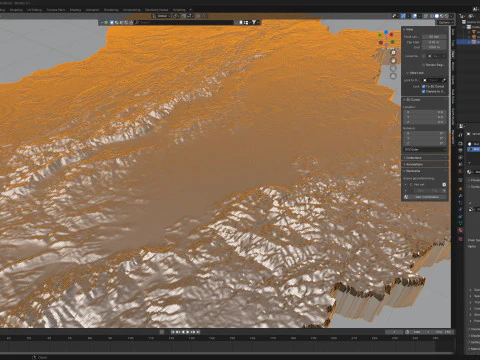Open the Material properties tab icon
This screenshot has height=360, width=480.
(x=461, y=230)
